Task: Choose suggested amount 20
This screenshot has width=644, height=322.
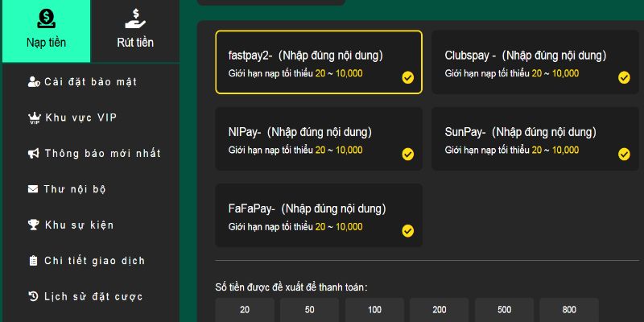Action: 245,310
